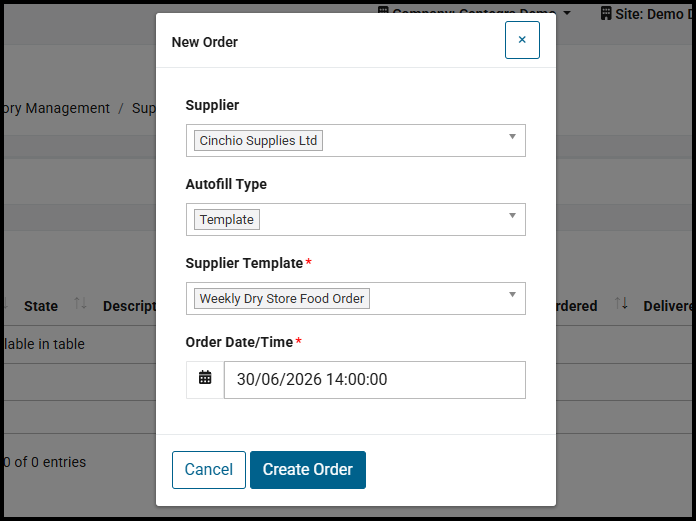Open the Company dropdown caret

[567, 13]
